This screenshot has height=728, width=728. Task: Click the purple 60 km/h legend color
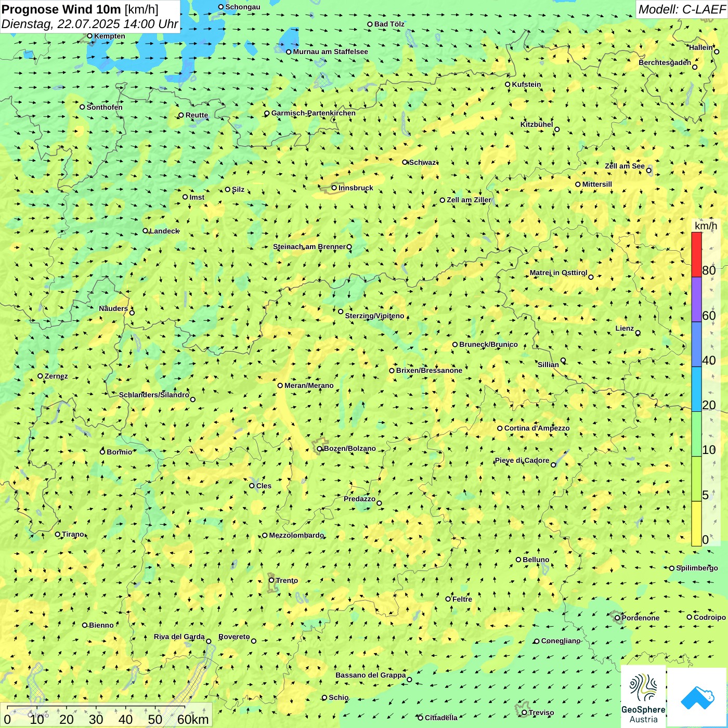(x=696, y=300)
